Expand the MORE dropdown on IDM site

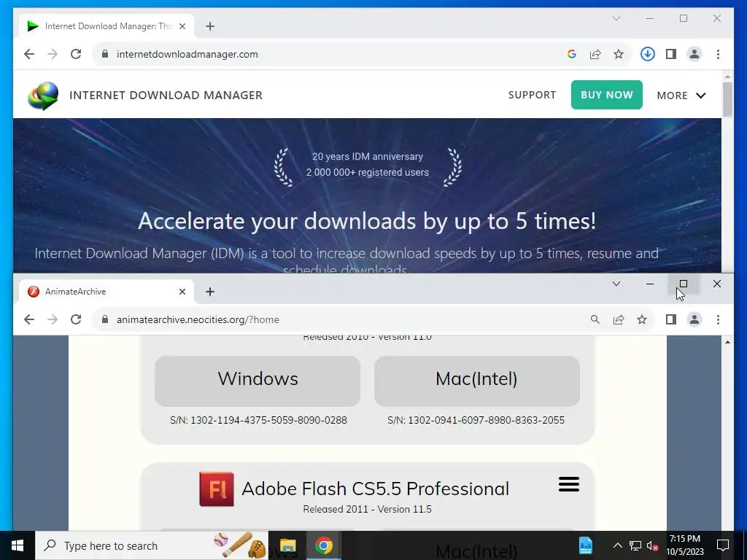(x=681, y=96)
